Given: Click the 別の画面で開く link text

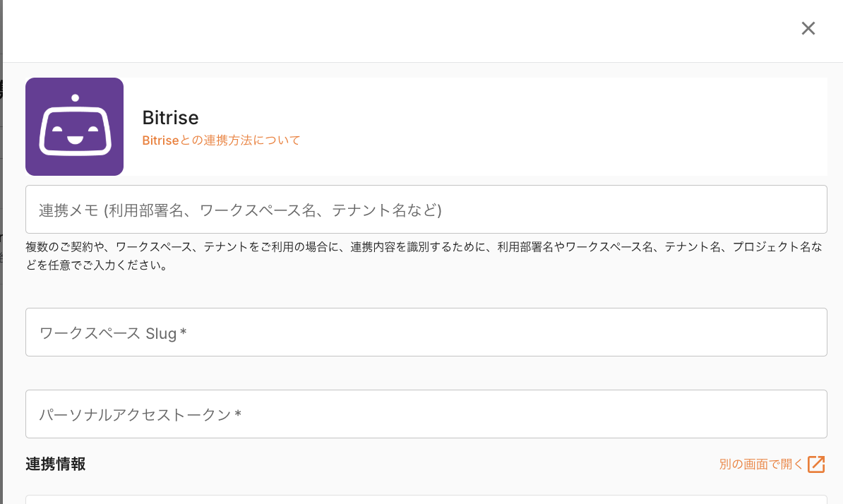Looking at the screenshot, I should click(x=761, y=464).
